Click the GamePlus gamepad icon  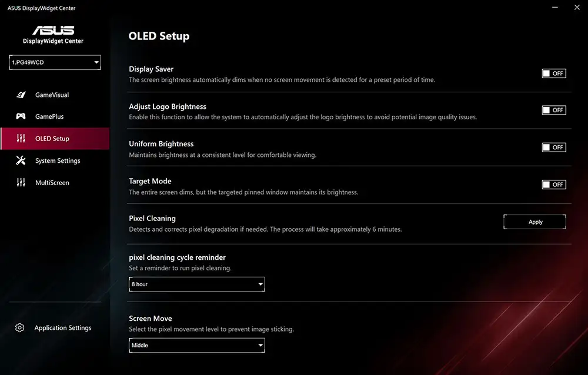pos(21,116)
